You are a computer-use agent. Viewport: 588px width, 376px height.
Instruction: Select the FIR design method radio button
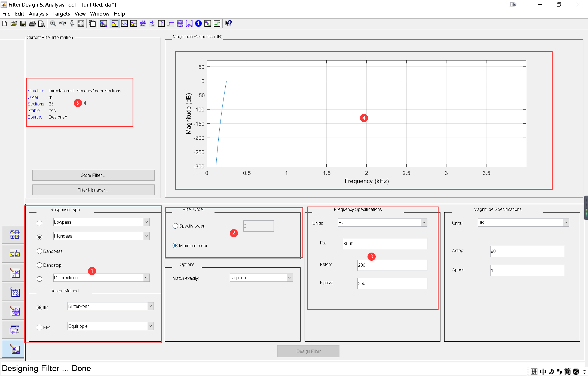click(39, 328)
